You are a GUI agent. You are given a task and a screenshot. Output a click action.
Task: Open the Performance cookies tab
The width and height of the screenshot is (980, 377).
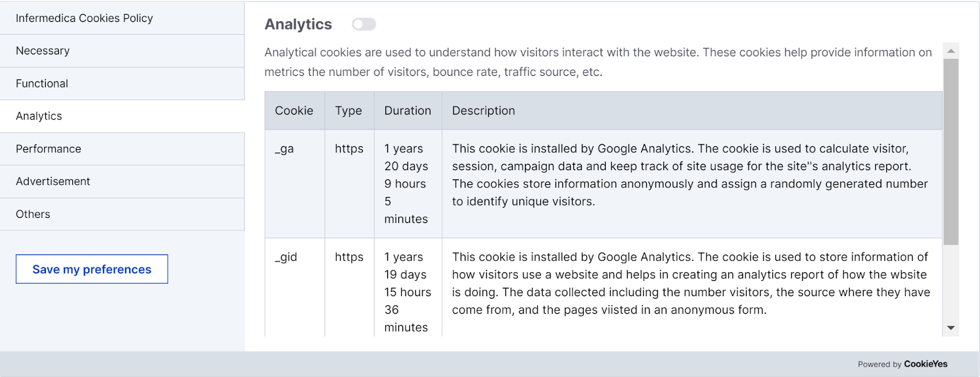point(48,149)
